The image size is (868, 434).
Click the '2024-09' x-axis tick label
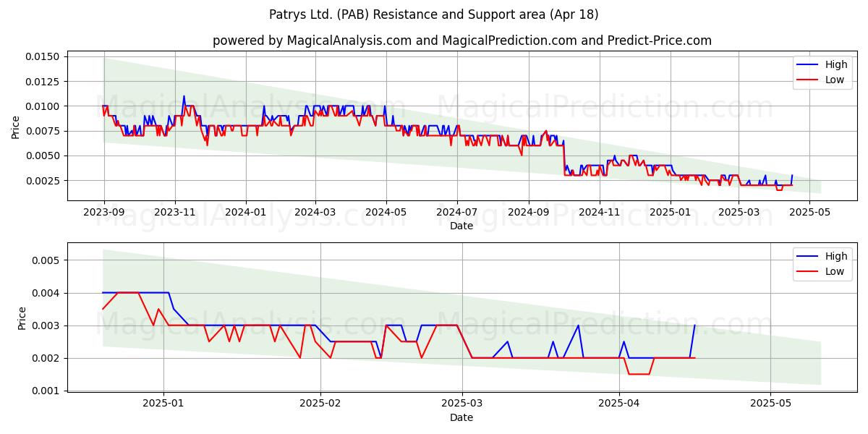(528, 212)
